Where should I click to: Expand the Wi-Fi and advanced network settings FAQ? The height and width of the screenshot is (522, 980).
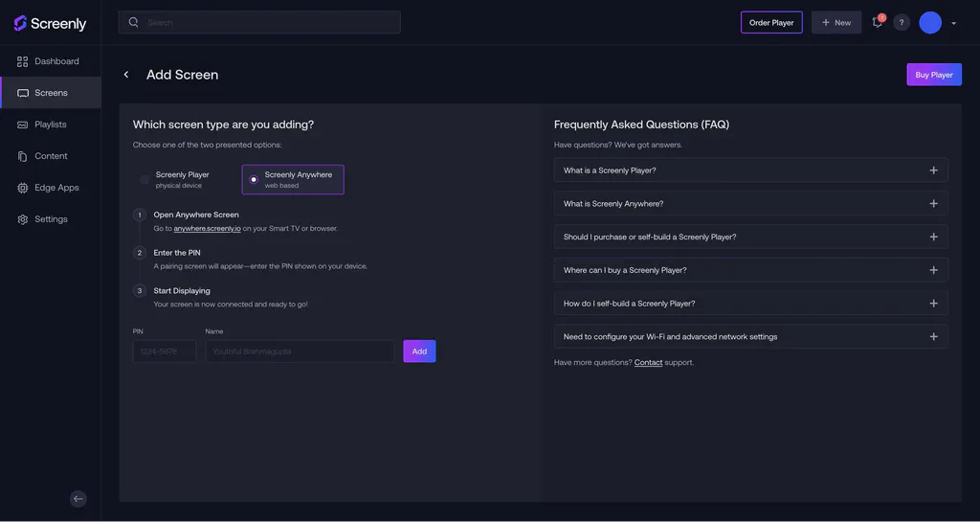750,336
